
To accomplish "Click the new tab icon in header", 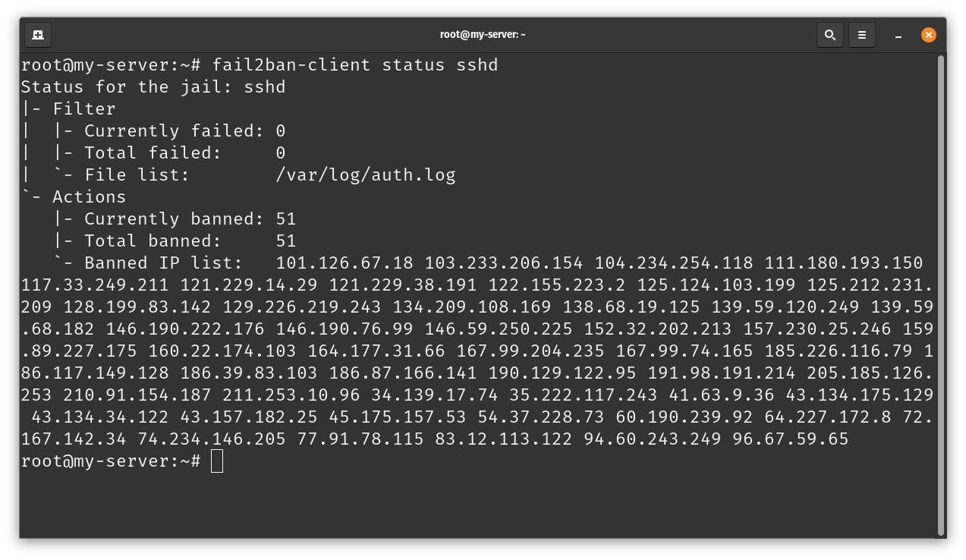I will point(38,35).
